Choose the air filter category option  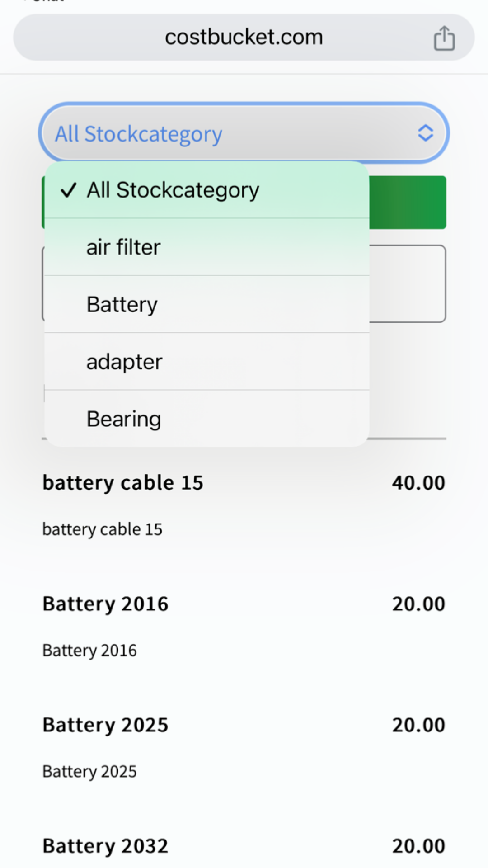tap(123, 247)
